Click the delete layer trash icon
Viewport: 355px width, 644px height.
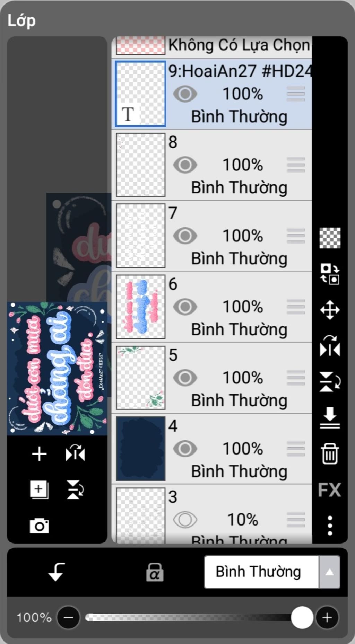pos(330,453)
